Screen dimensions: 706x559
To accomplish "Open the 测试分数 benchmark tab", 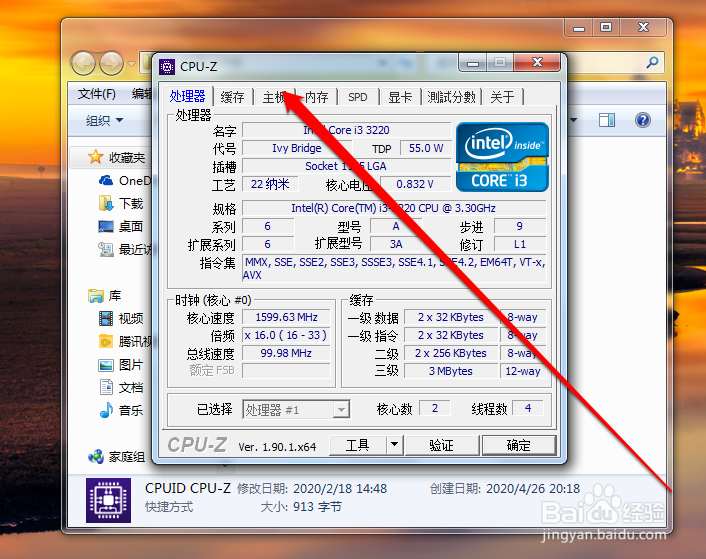I will pos(451,97).
